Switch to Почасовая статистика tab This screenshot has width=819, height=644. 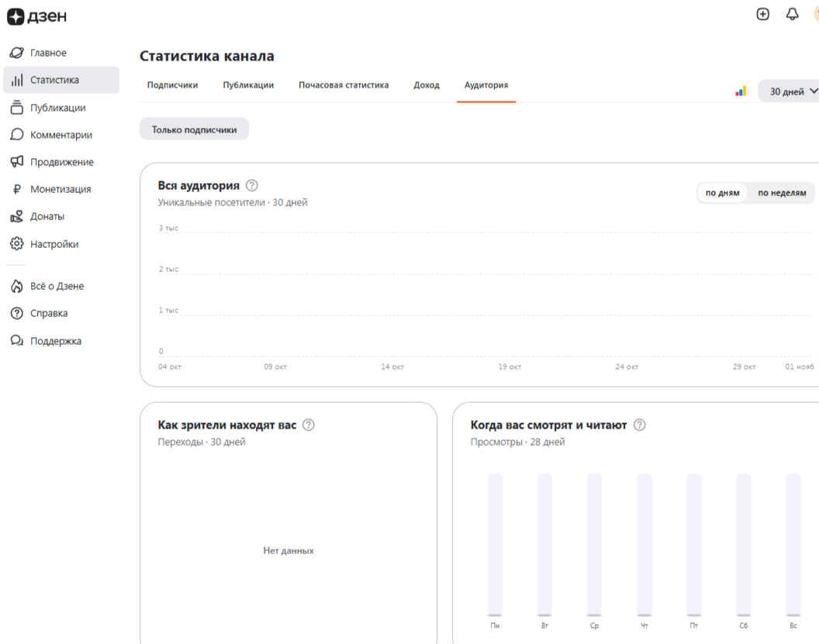click(344, 85)
